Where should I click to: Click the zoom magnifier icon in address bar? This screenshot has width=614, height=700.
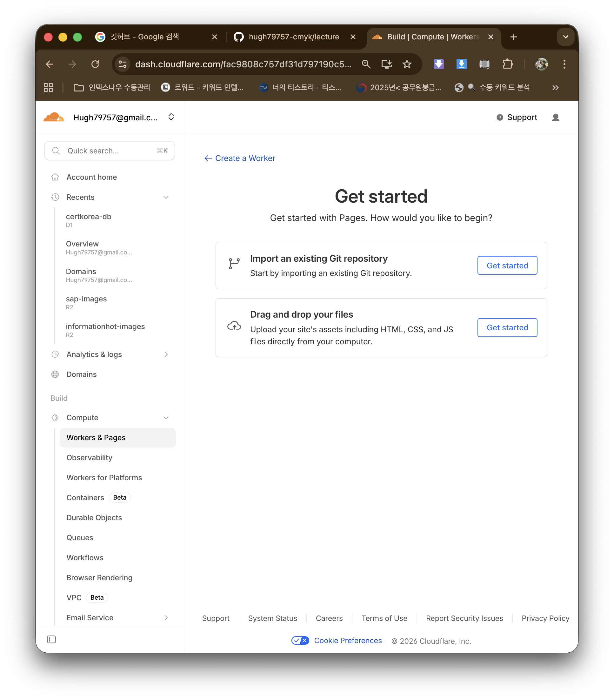(366, 64)
